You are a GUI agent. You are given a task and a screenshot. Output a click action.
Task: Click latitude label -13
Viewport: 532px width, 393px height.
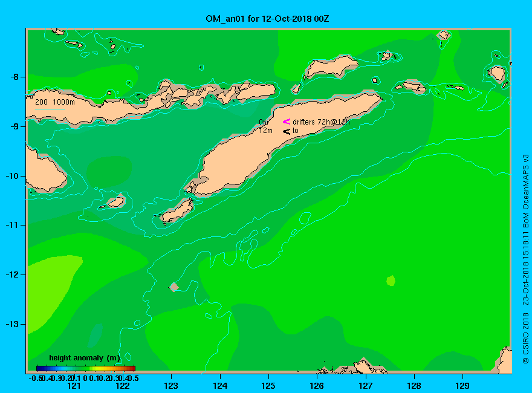(x=13, y=324)
